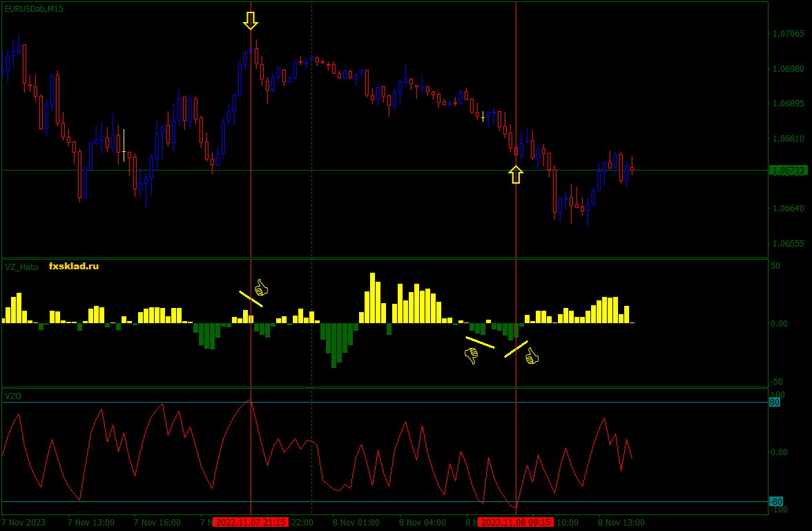Click the 7 Nov 13:00 time label

click(x=91, y=522)
